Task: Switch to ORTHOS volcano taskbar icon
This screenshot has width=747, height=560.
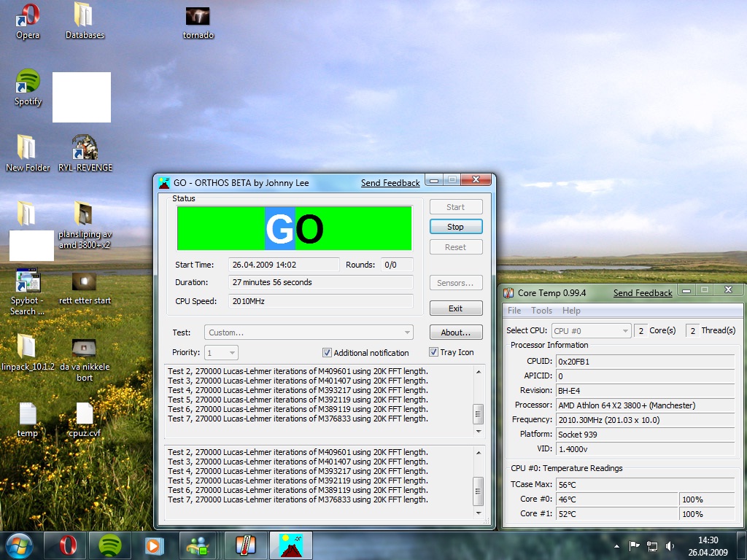Action: pos(291,545)
